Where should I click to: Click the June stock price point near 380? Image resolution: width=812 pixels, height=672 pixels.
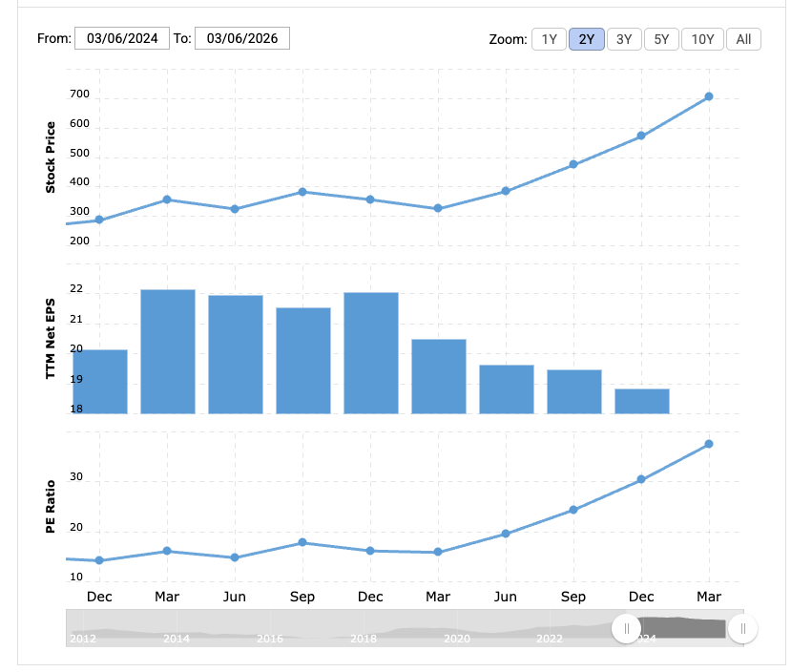(x=506, y=191)
